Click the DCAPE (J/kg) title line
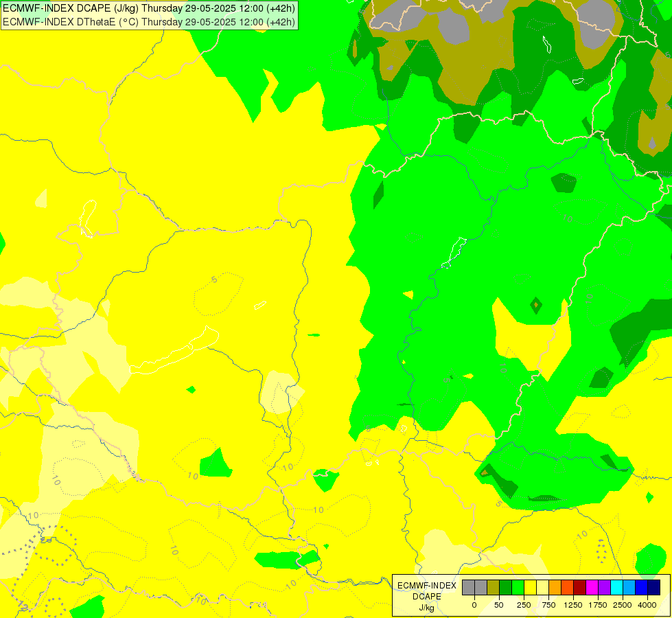The width and height of the screenshot is (672, 618). pos(149,8)
